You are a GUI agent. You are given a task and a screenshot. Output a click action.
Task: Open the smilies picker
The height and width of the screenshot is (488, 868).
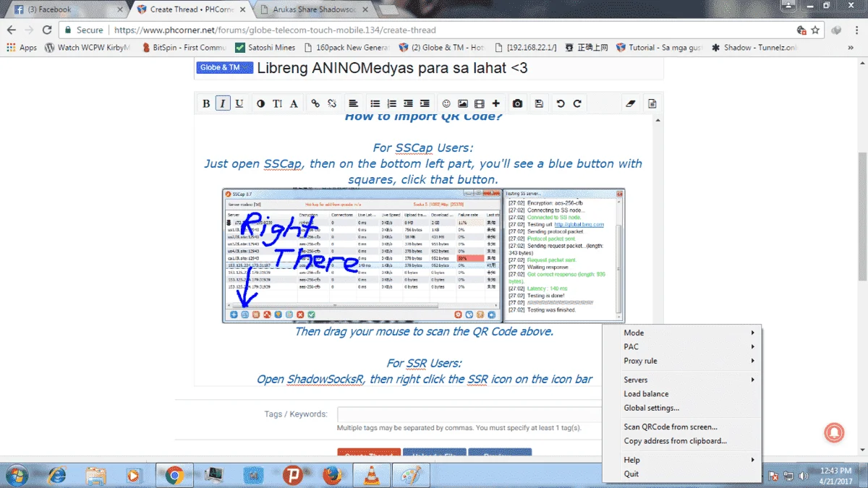446,103
